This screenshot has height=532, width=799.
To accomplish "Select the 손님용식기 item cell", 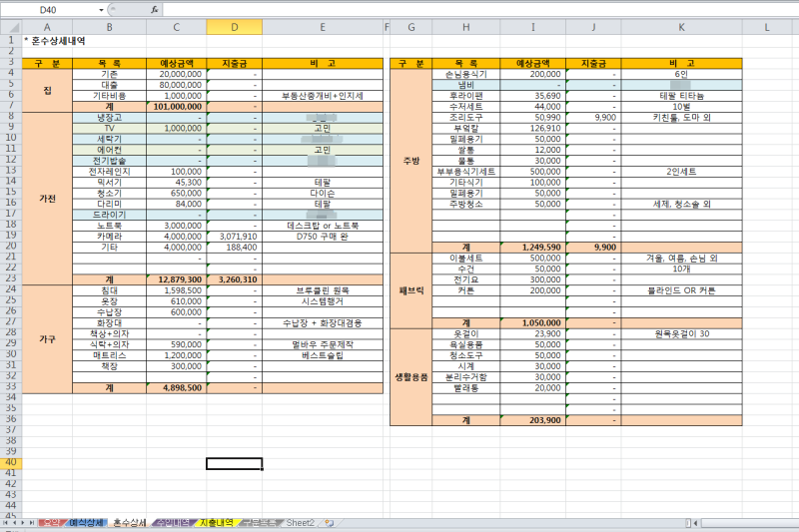I will point(465,74).
